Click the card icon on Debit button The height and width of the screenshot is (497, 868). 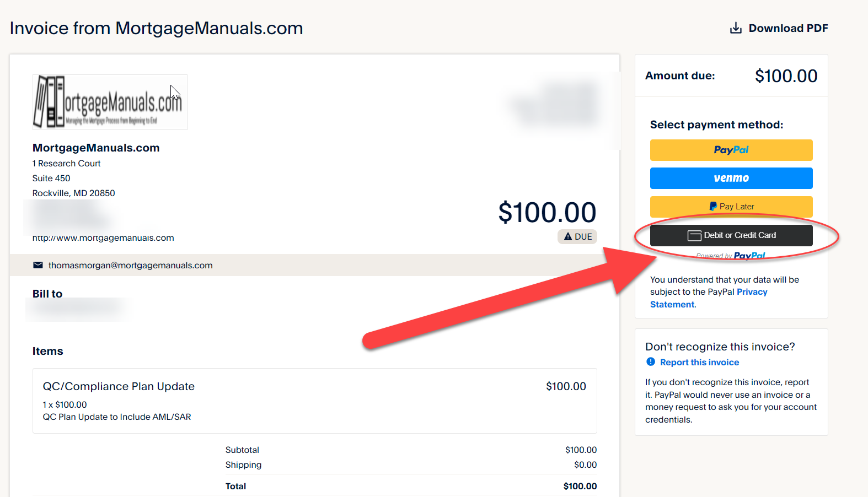coord(694,235)
